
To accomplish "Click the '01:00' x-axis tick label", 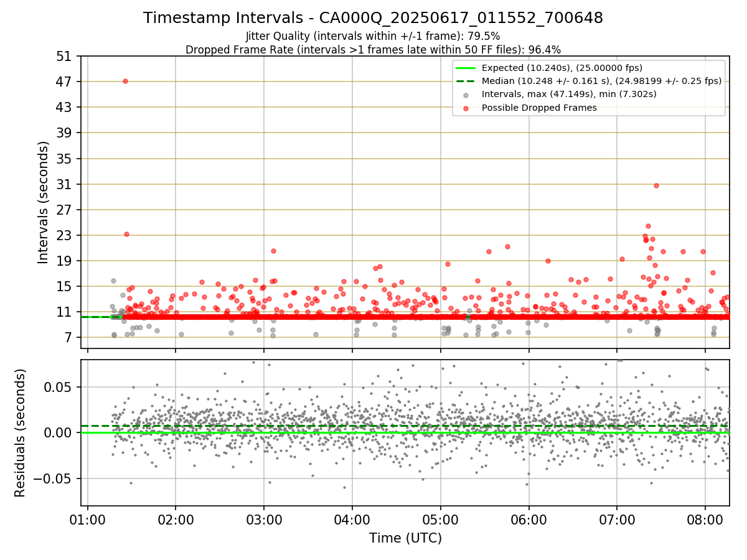I will (x=88, y=520).
